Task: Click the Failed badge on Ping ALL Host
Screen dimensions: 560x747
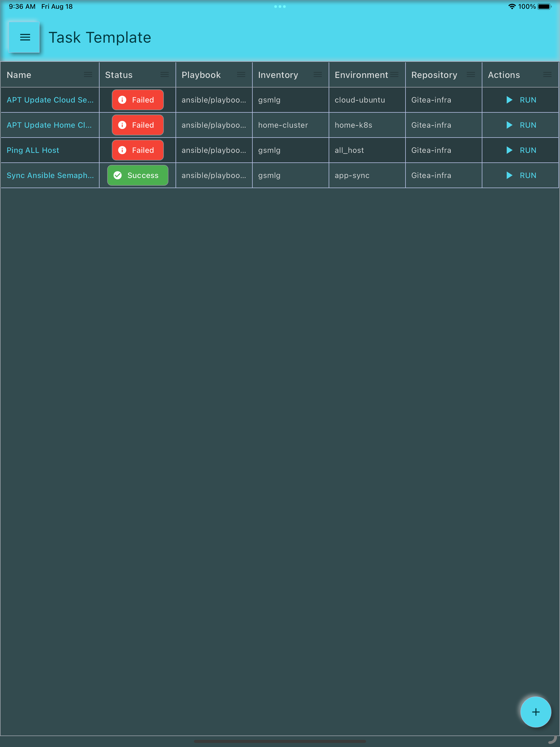Action: 138,150
